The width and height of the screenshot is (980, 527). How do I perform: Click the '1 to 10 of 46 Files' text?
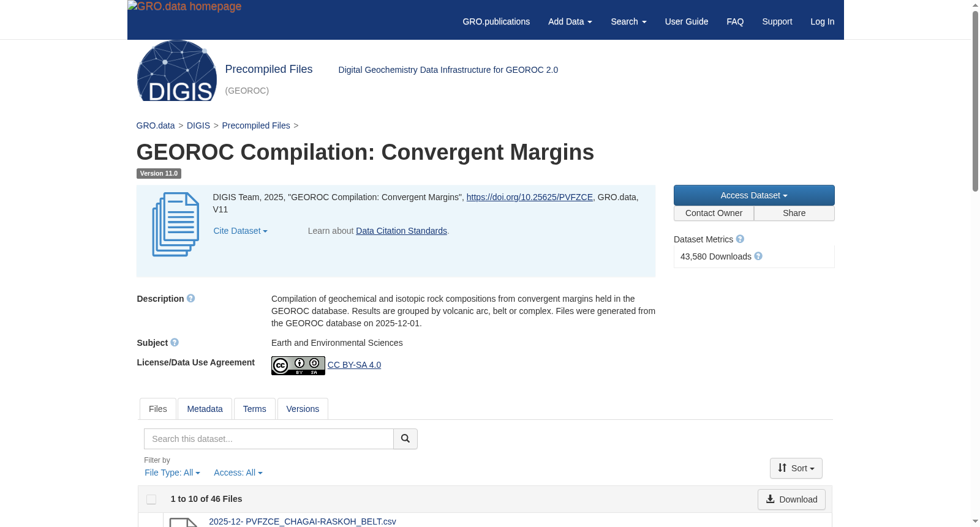[206, 499]
